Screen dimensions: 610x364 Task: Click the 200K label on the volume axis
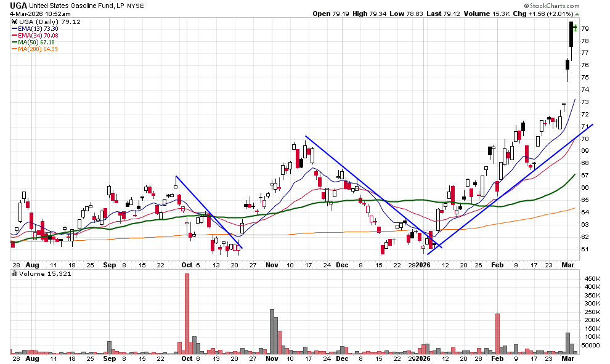[x=593, y=320]
